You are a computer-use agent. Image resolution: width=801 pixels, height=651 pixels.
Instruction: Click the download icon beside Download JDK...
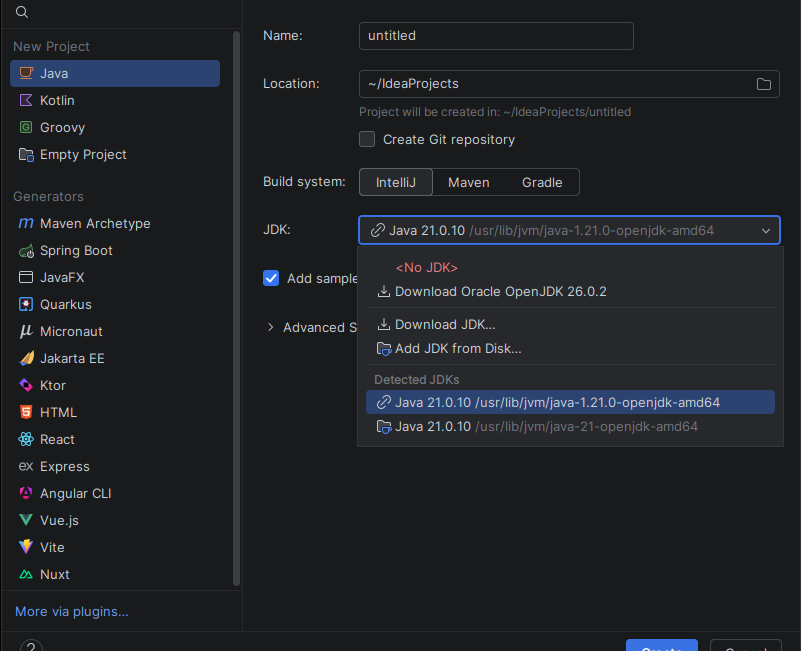click(x=384, y=324)
